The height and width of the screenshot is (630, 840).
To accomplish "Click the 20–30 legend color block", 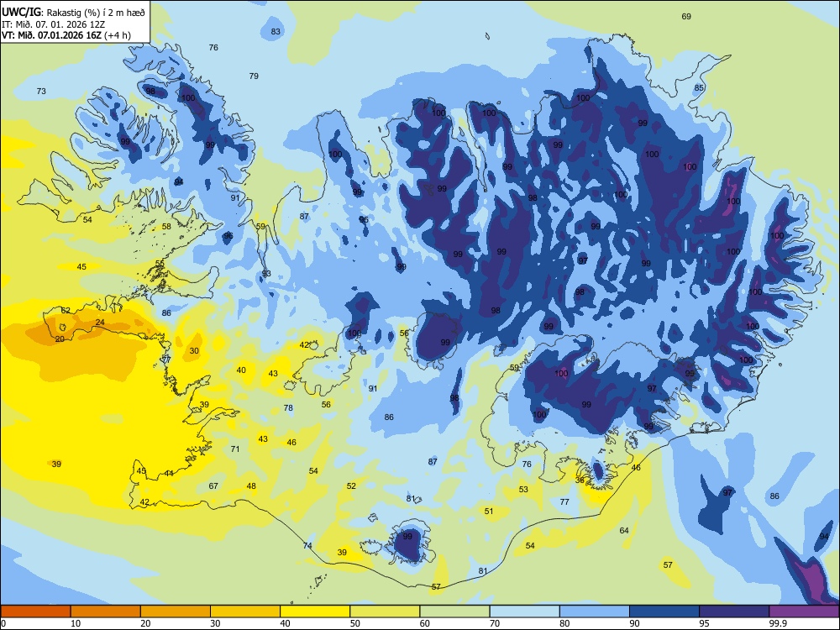I will point(176,612).
